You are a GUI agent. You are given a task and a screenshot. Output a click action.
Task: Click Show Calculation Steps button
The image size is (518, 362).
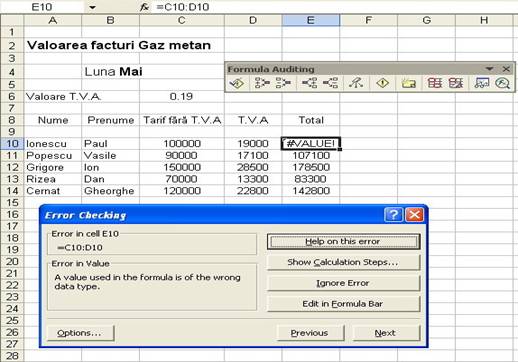(x=343, y=262)
